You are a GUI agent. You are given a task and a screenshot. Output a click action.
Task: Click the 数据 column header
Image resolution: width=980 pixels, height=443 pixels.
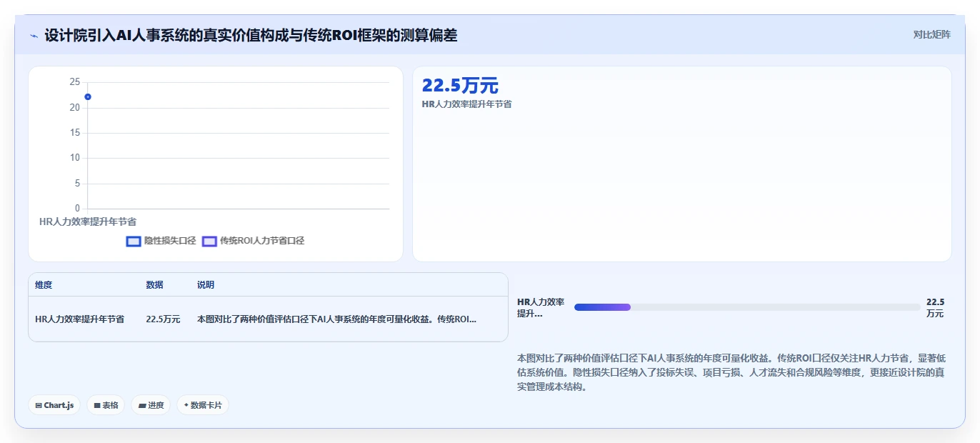pyautogui.click(x=154, y=285)
